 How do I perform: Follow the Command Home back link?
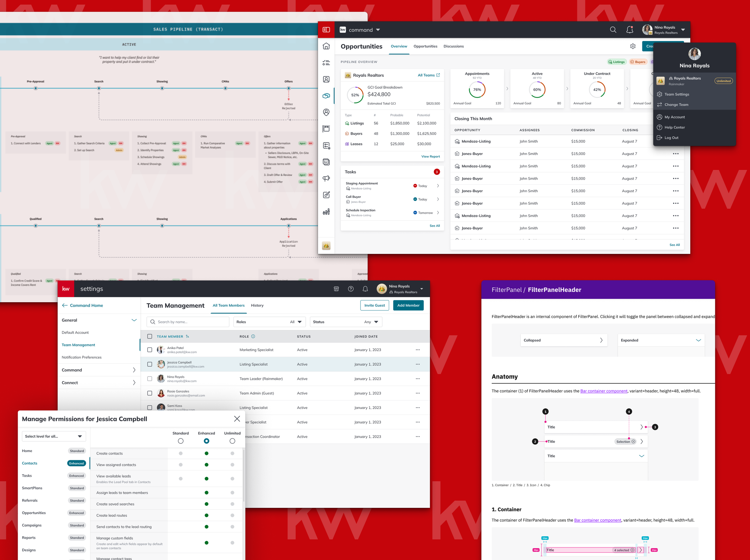coord(82,305)
